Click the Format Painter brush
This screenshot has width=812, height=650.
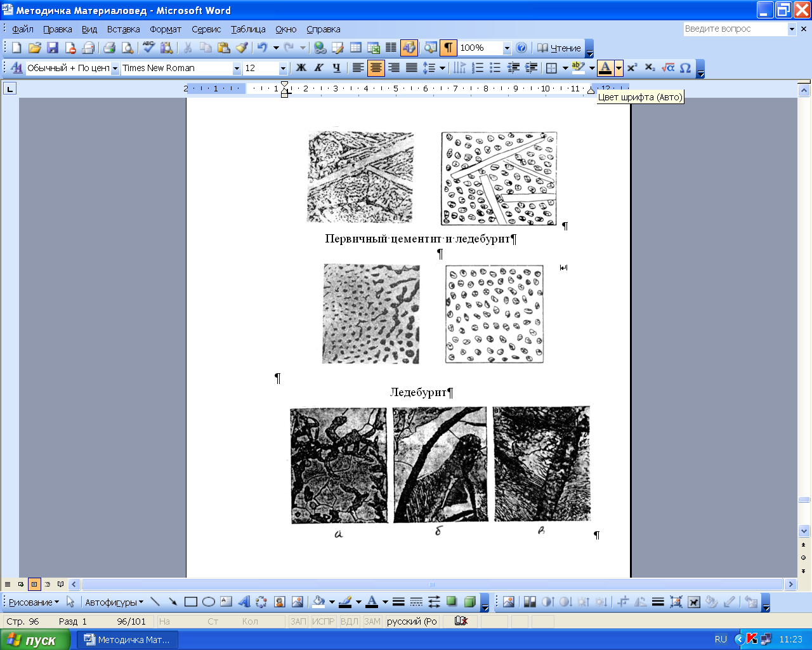pyautogui.click(x=242, y=48)
